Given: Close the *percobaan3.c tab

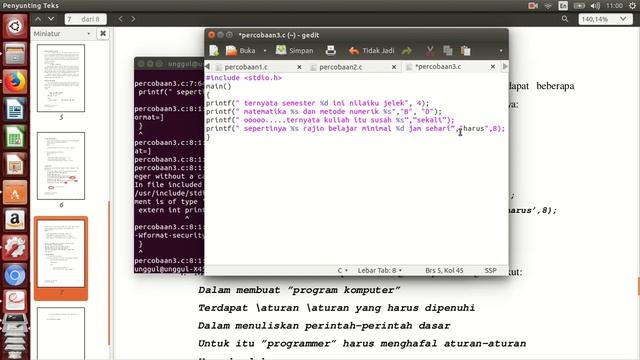Looking at the screenshot, I should point(493,67).
